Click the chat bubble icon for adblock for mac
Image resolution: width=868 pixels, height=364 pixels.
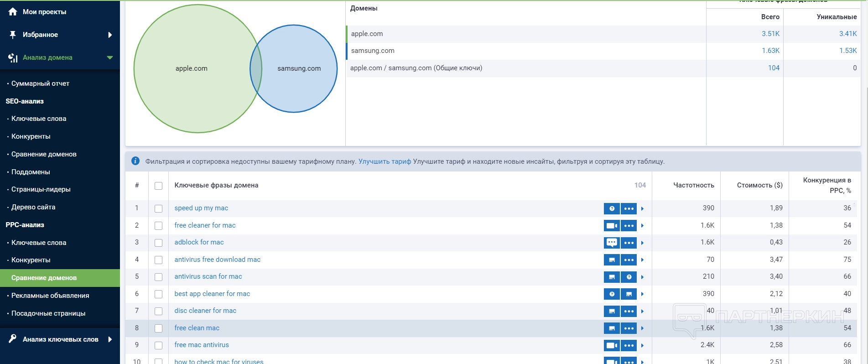tap(612, 243)
